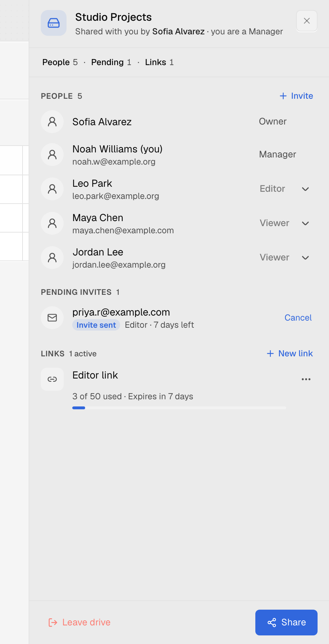
Task: Open Maya Chen's Viewer role dropdown
Action: tap(285, 223)
